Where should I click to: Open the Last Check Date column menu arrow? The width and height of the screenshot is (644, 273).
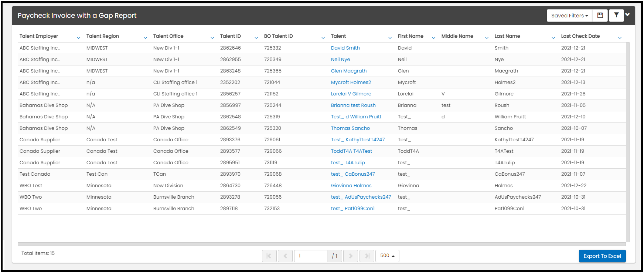(x=620, y=37)
